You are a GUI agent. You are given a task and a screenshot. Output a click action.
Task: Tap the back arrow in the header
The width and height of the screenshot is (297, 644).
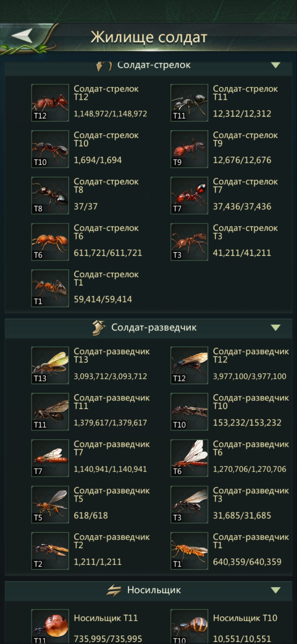(x=22, y=36)
